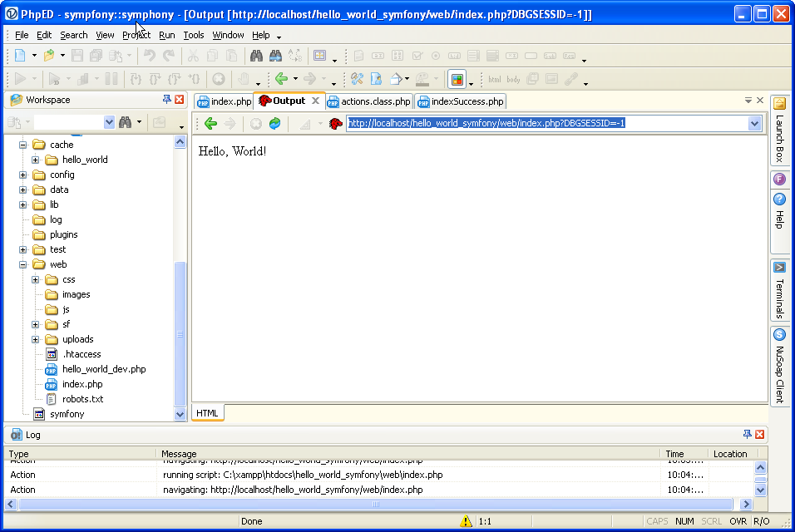Click the Find binoculars icon in toolbar
The width and height of the screenshot is (795, 532).
tap(257, 56)
